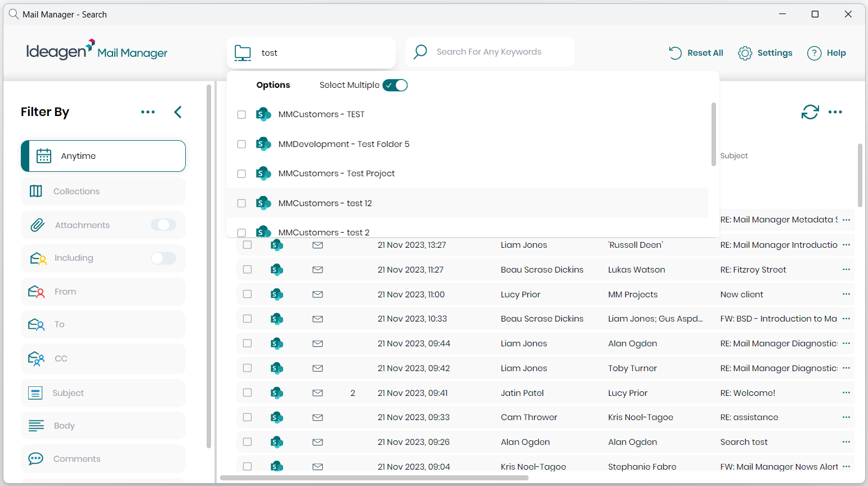Tick the MMDevelopment - Test Folder 5 checkbox
The image size is (868, 486).
(x=241, y=144)
